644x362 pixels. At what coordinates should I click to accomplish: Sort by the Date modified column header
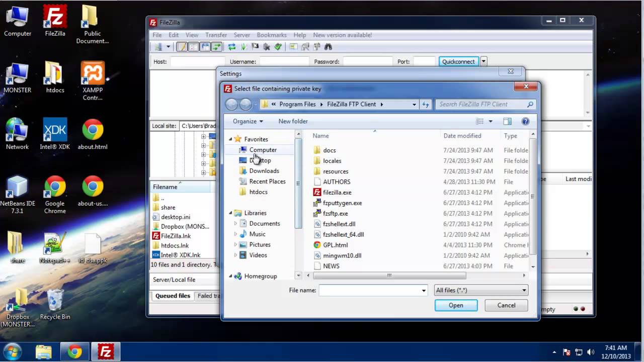pos(462,136)
